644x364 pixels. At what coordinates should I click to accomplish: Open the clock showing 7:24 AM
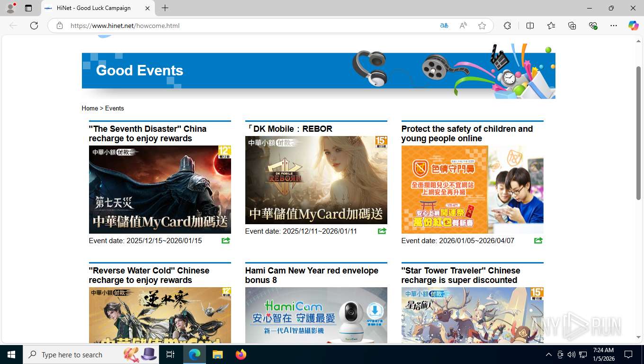point(603,355)
